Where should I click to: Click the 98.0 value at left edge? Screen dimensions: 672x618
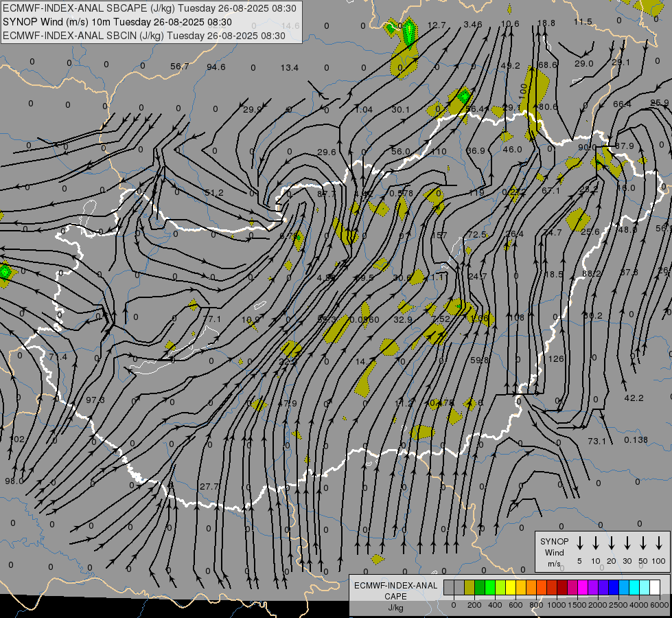pyautogui.click(x=14, y=481)
